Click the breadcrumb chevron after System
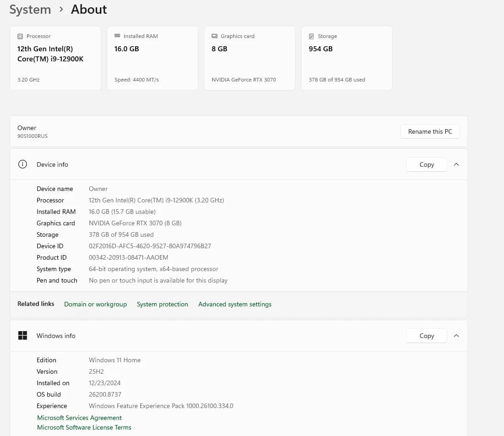This screenshot has width=504, height=436. [x=61, y=9]
